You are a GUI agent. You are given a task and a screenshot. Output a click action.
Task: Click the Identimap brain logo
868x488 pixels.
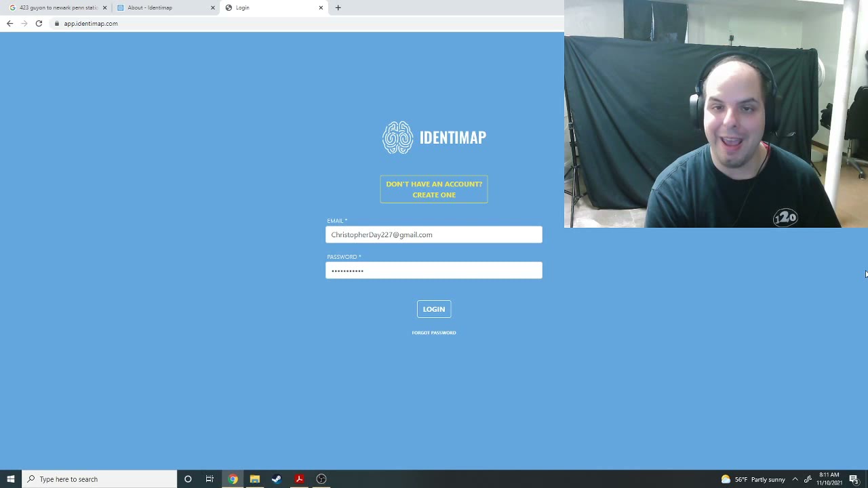pos(397,138)
